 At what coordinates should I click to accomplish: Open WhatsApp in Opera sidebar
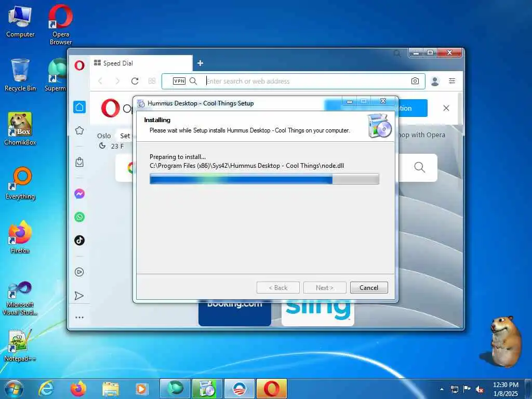[79, 217]
